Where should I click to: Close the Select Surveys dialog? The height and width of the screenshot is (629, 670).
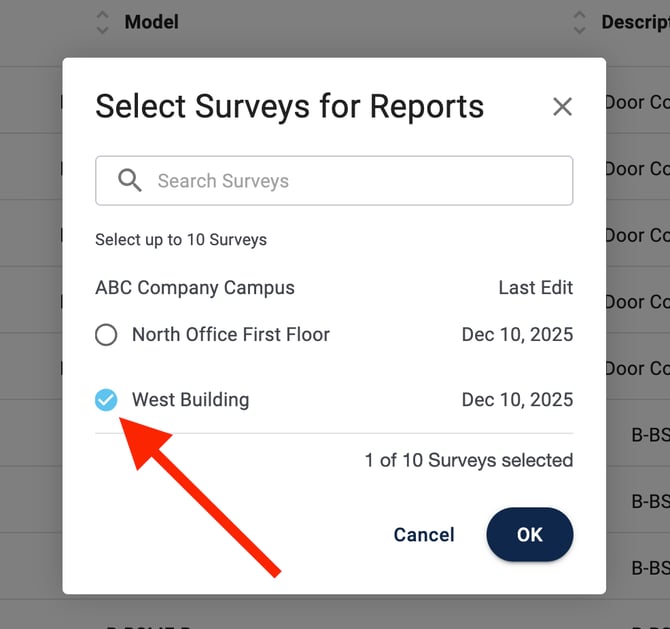562,107
